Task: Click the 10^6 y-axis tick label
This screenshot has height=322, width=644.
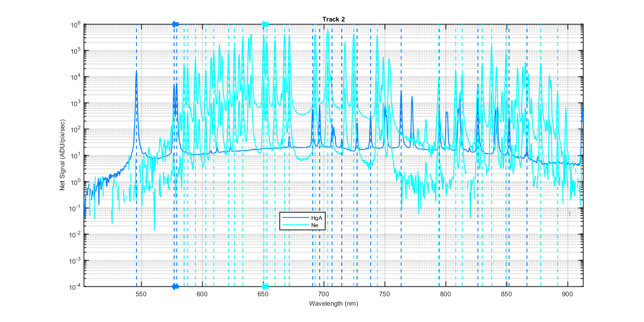Action: (76, 24)
